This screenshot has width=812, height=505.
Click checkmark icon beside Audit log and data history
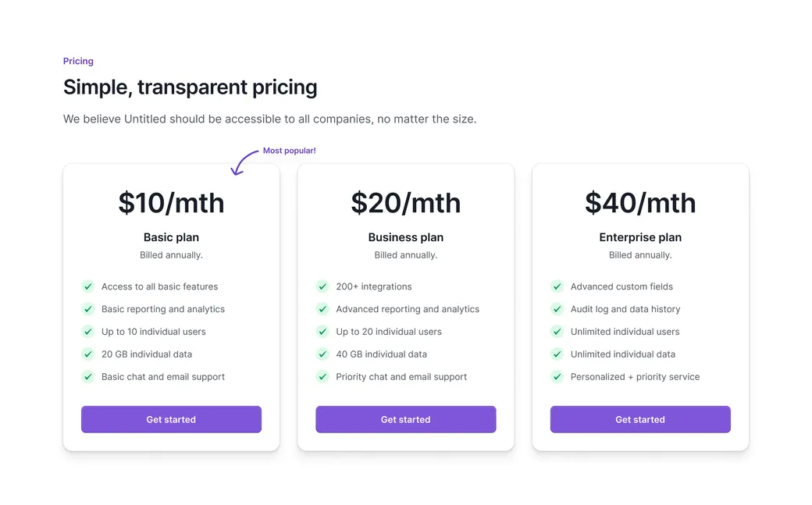(x=557, y=309)
